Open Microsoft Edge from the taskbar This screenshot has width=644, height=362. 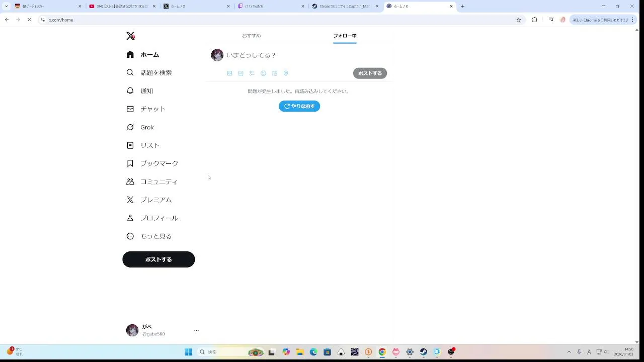tap(313, 352)
